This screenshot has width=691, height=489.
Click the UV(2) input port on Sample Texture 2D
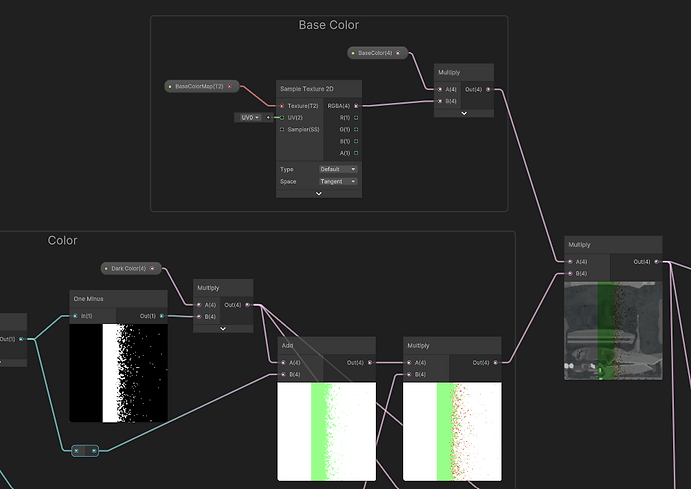click(x=282, y=118)
